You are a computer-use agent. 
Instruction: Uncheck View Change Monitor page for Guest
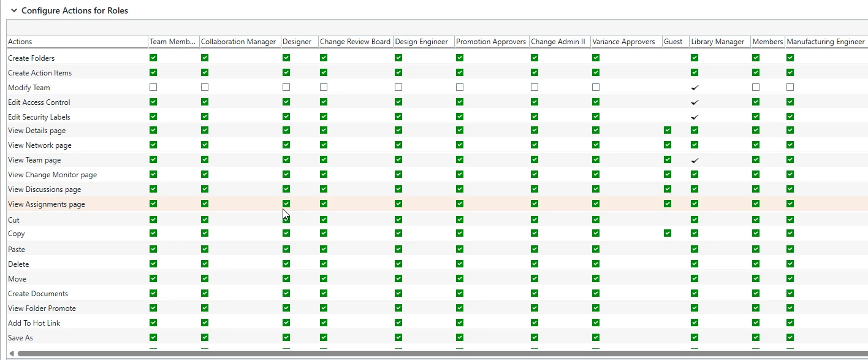(668, 174)
